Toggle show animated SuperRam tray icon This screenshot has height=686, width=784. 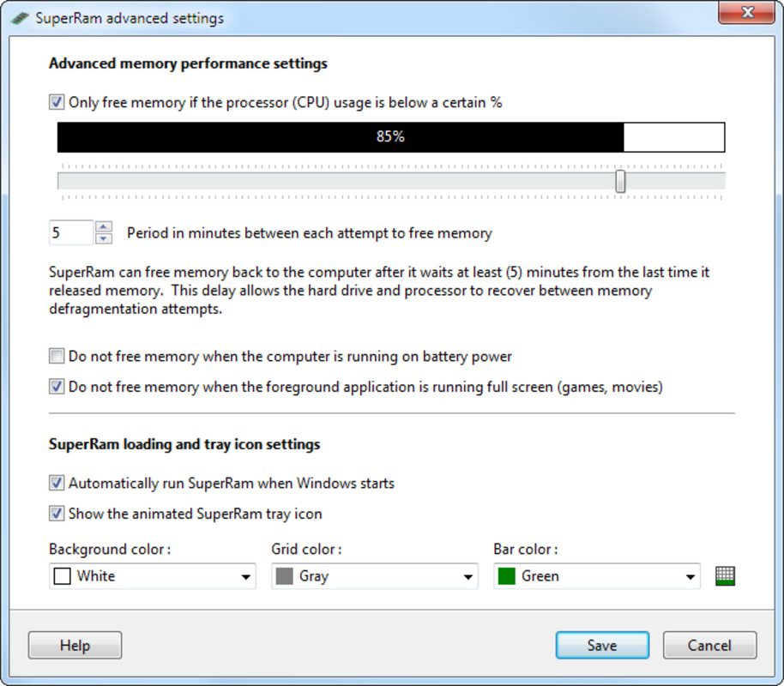[57, 514]
